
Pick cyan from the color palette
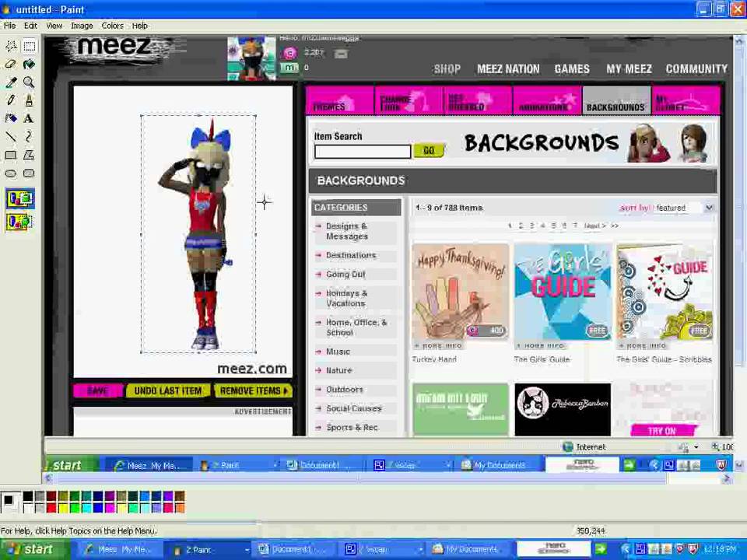86,508
